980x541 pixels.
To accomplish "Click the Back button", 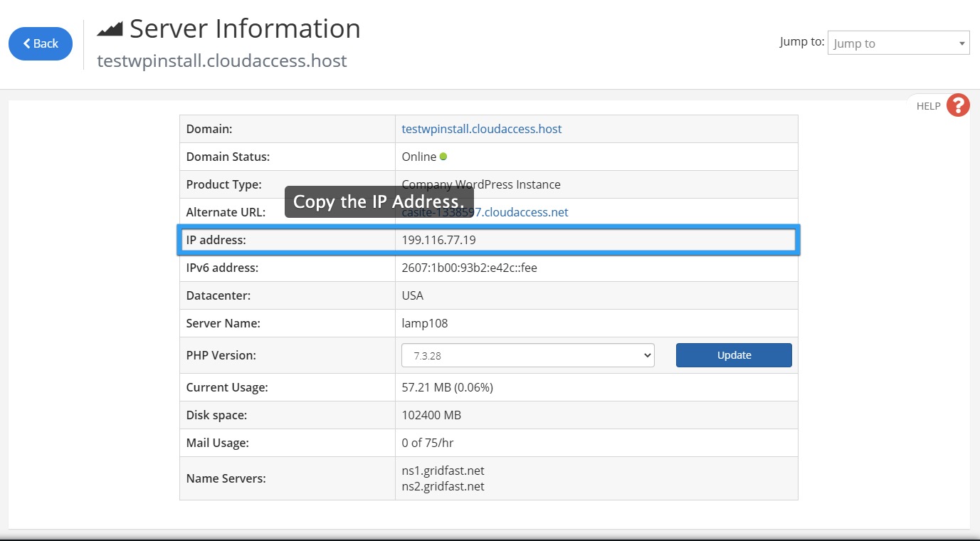I will click(x=41, y=43).
